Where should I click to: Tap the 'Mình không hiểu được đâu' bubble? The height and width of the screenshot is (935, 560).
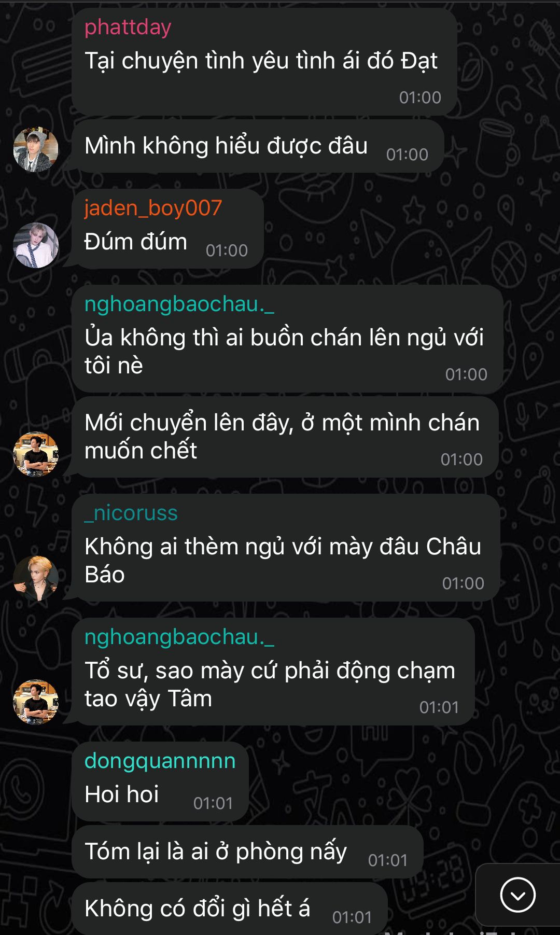(x=258, y=146)
